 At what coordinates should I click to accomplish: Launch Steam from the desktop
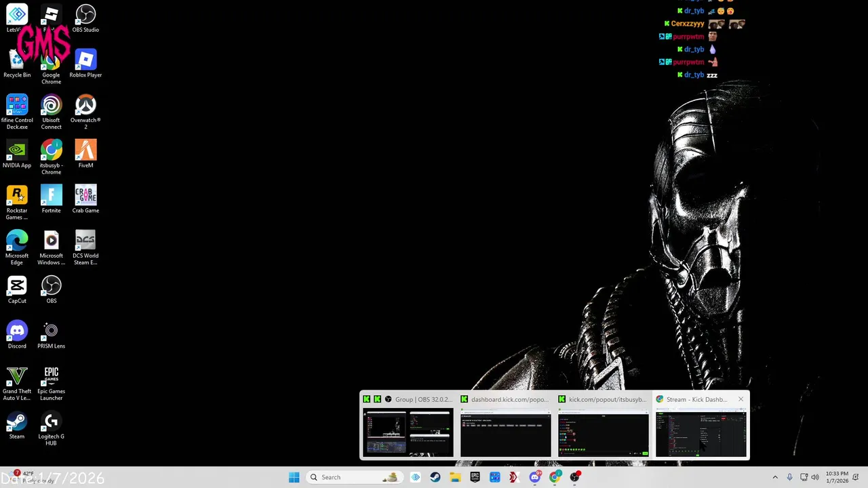point(17,425)
